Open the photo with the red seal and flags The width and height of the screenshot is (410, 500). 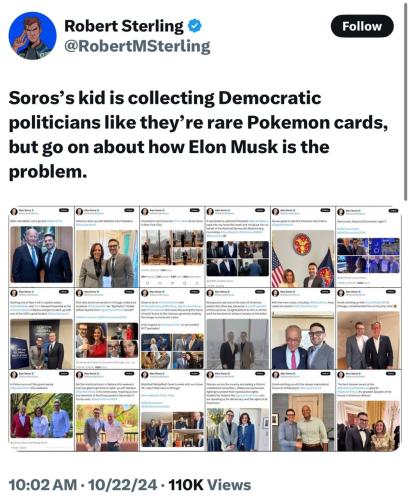pos(303,259)
